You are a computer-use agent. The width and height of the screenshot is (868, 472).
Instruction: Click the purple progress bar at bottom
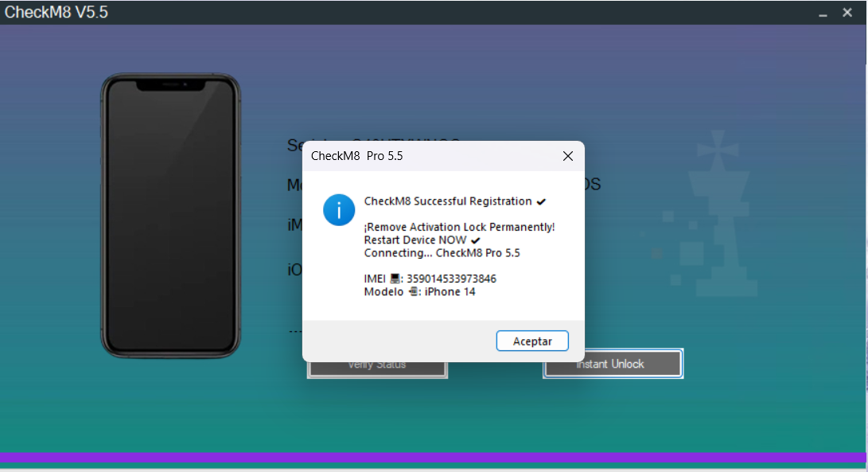click(434, 458)
